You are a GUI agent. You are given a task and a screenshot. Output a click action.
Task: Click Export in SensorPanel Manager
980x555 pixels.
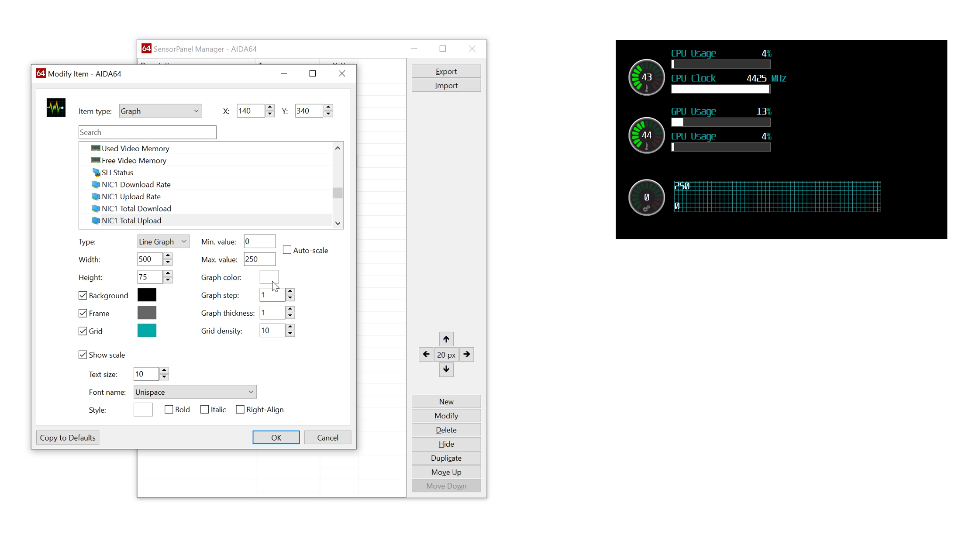tap(446, 71)
